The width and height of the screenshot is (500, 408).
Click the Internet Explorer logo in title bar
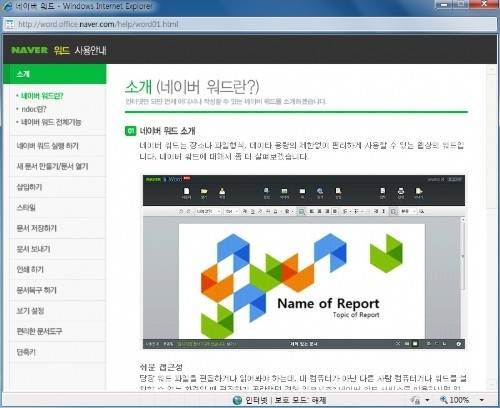point(7,6)
